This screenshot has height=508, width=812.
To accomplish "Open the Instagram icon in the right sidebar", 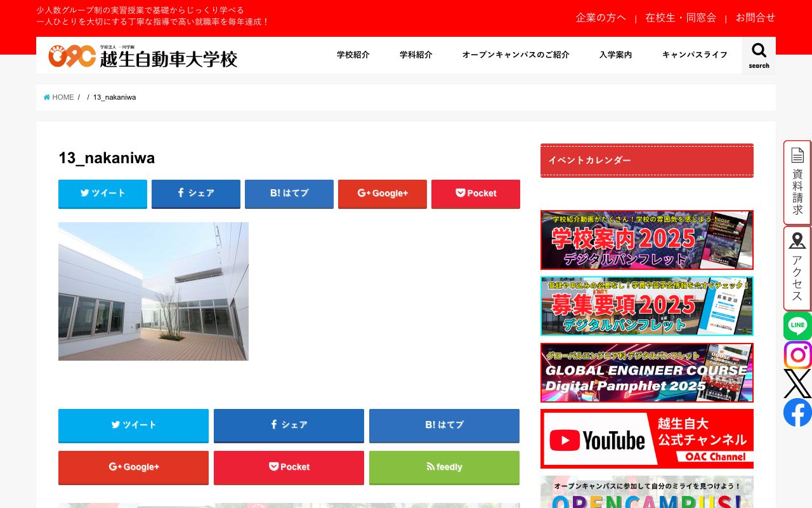I will point(797,355).
